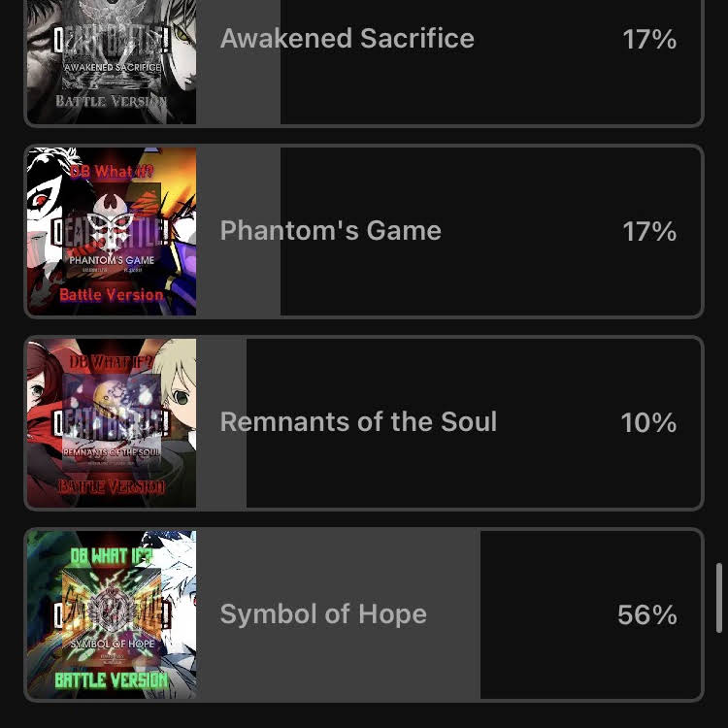Choose the Remnants of the Soul label
This screenshot has height=728, width=728.
[358, 422]
